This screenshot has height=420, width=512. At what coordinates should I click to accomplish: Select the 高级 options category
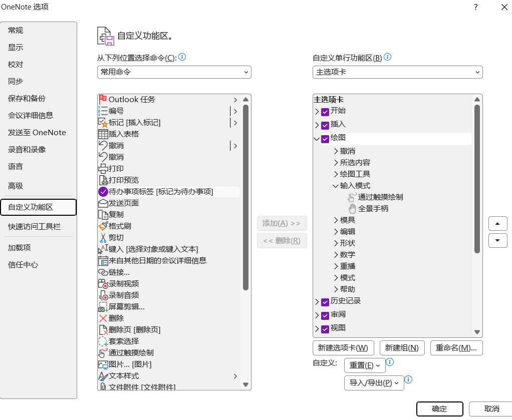point(38,186)
